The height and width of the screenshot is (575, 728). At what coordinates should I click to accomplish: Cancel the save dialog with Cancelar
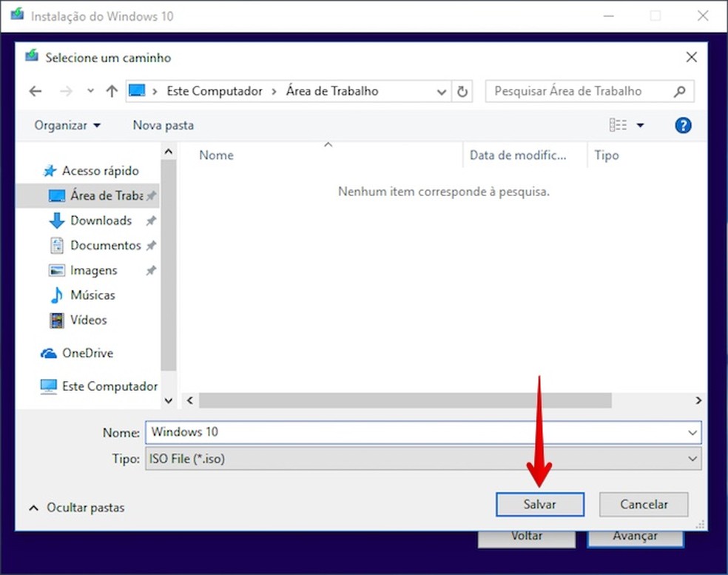pos(643,504)
